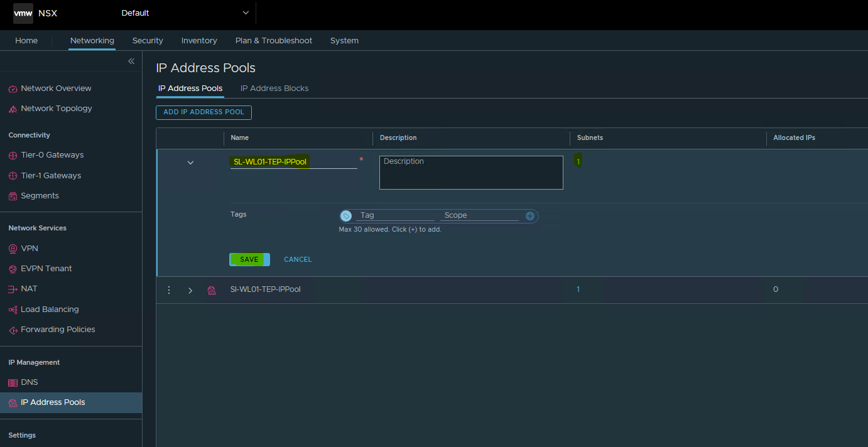
Task: Collapse the left navigation sidebar
Action: pos(131,61)
